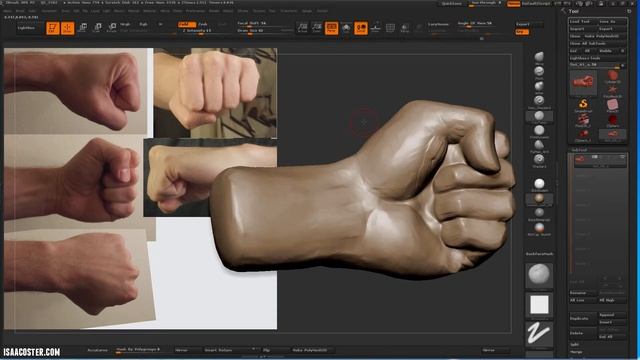Image resolution: width=640 pixels, height=360 pixels.
Task: Select the top Move brush sphere
Action: pos(539,57)
